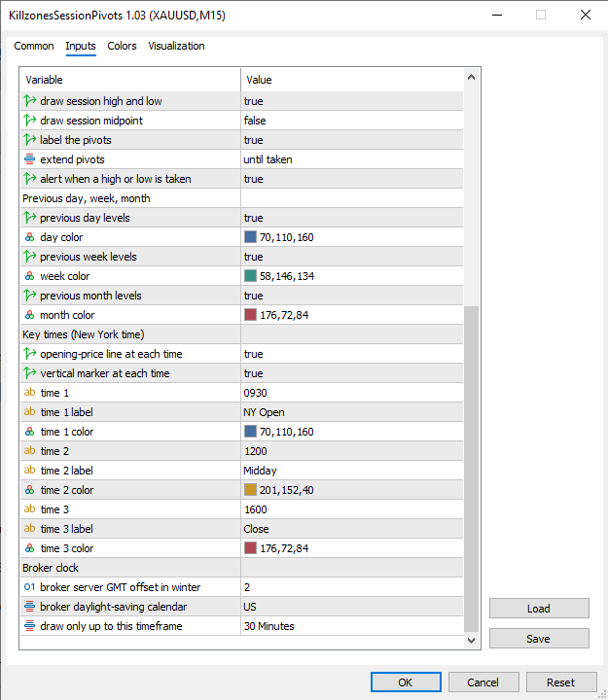Reset inputs with the Reset button
Image resolution: width=608 pixels, height=700 pixels.
pos(561,682)
